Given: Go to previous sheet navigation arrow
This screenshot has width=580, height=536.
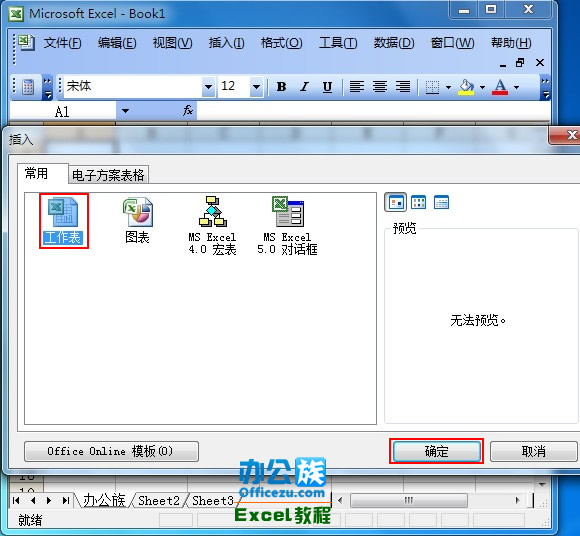Looking at the screenshot, I should tap(33, 500).
